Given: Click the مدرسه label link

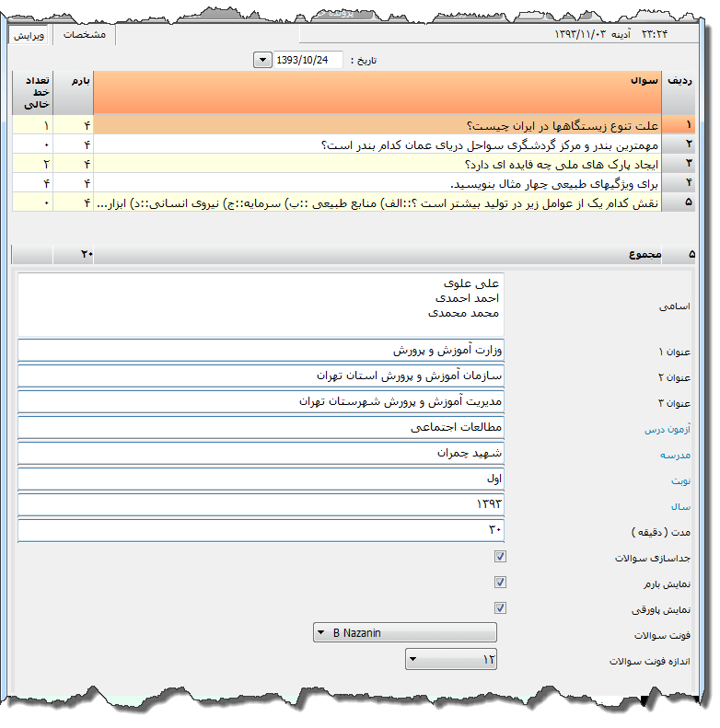Looking at the screenshot, I should (675, 456).
